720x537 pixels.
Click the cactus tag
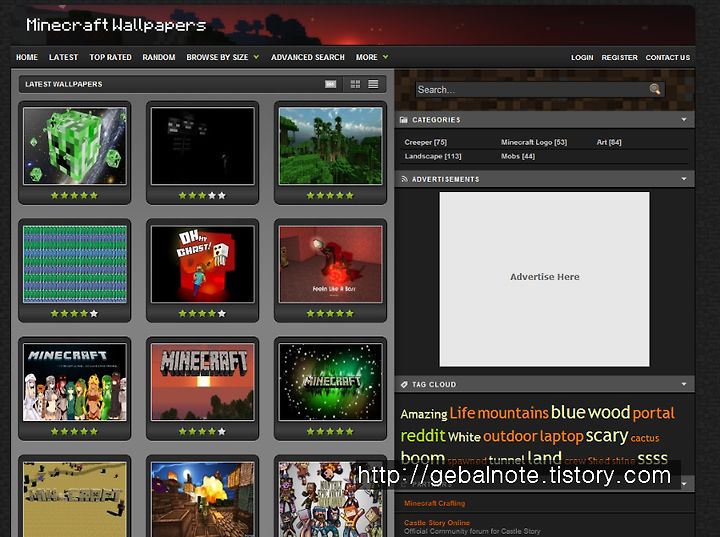click(x=645, y=438)
